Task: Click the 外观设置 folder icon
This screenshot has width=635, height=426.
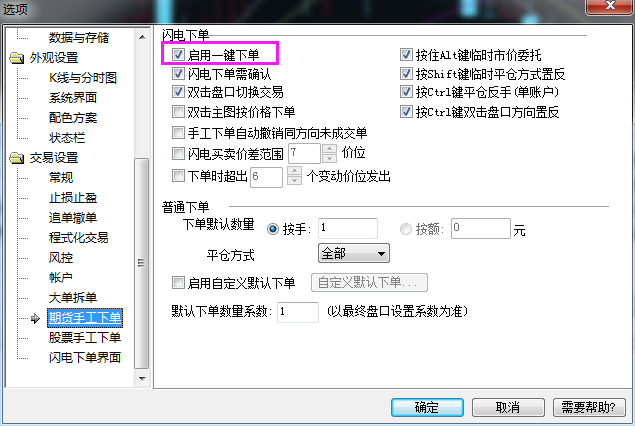Action: point(17,58)
